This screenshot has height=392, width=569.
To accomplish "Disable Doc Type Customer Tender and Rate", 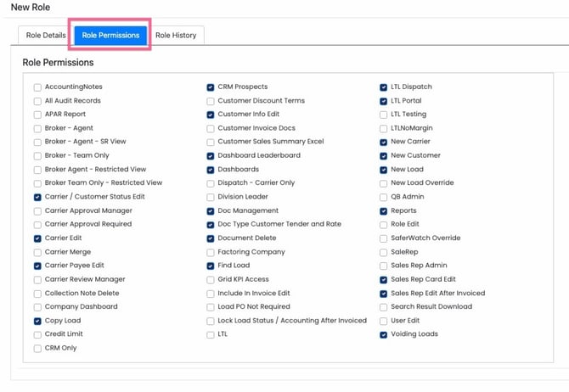I will point(211,225).
